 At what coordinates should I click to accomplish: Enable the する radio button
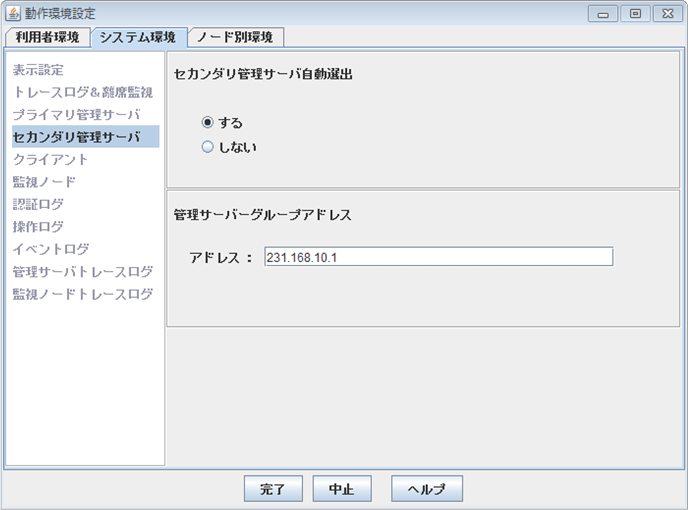(x=208, y=122)
